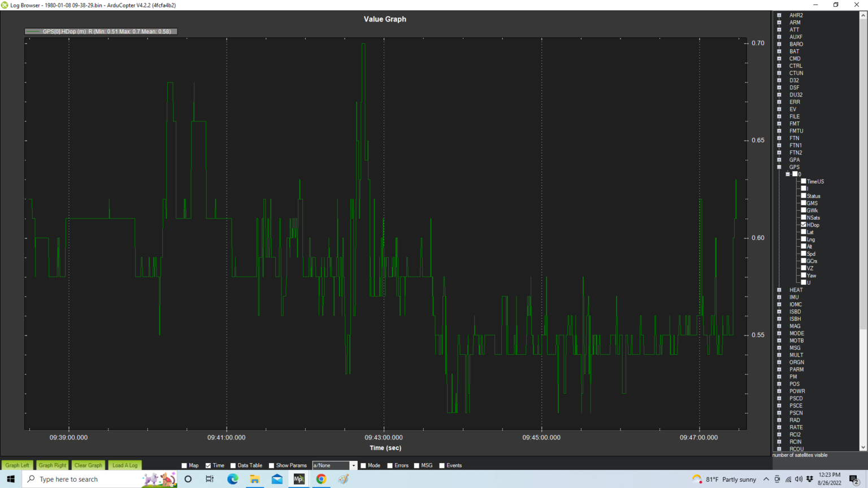Enable the Map checkbox
The height and width of the screenshot is (488, 868).
(184, 465)
